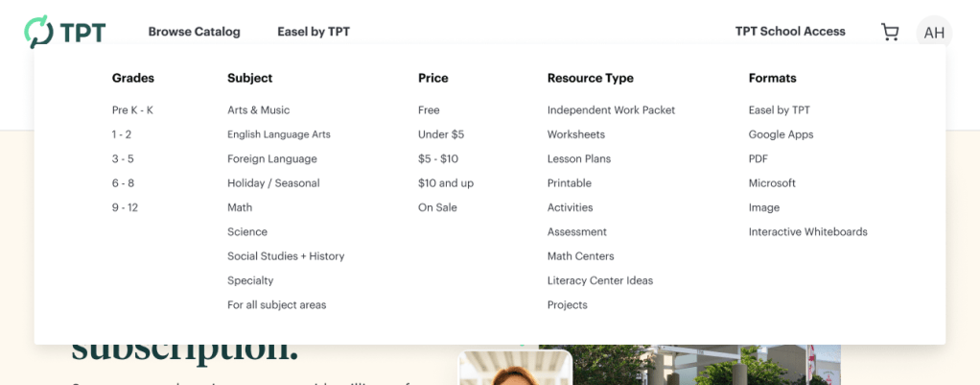This screenshot has height=385, width=980.
Task: Go to TPT School Access
Action: click(790, 32)
